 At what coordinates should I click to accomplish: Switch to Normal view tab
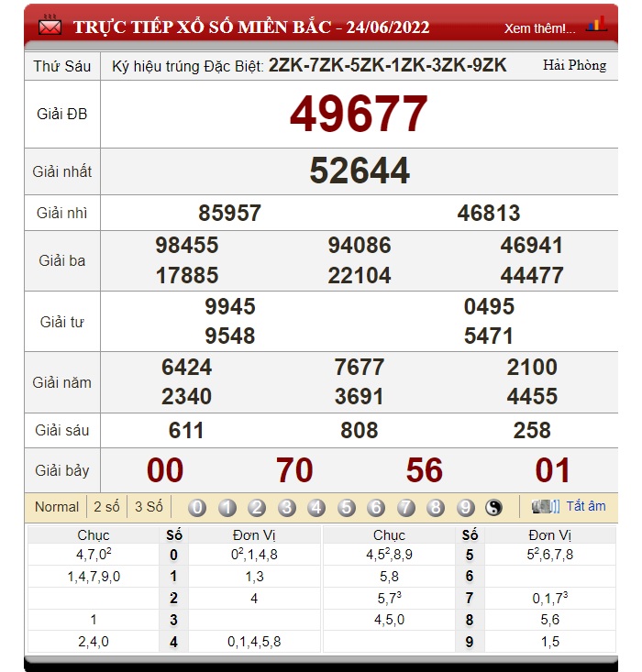click(x=57, y=507)
